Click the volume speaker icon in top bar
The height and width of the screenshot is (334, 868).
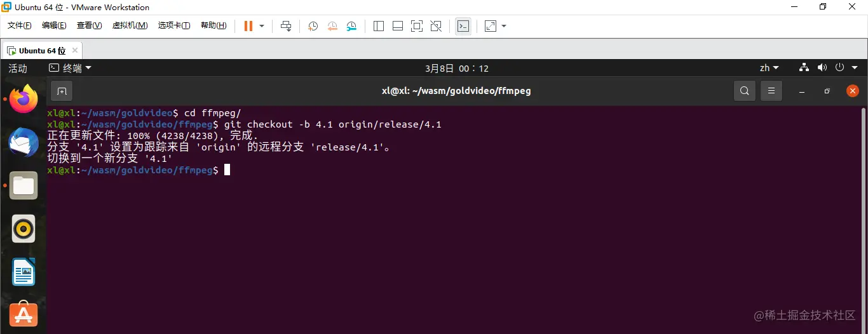tap(822, 67)
